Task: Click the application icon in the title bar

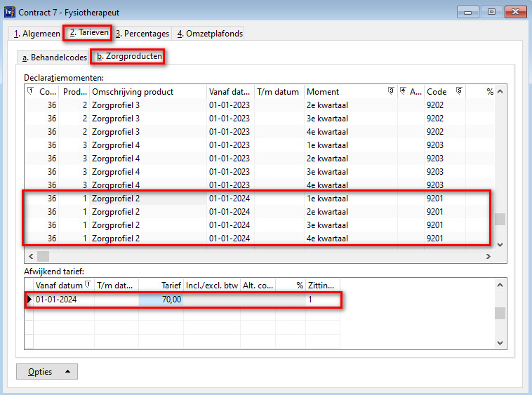Action: pos(10,11)
